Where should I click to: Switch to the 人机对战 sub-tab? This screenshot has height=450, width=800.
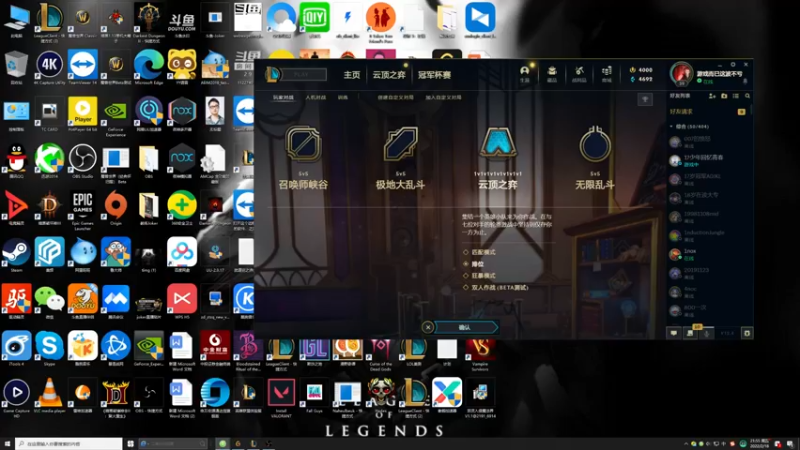pyautogui.click(x=315, y=97)
